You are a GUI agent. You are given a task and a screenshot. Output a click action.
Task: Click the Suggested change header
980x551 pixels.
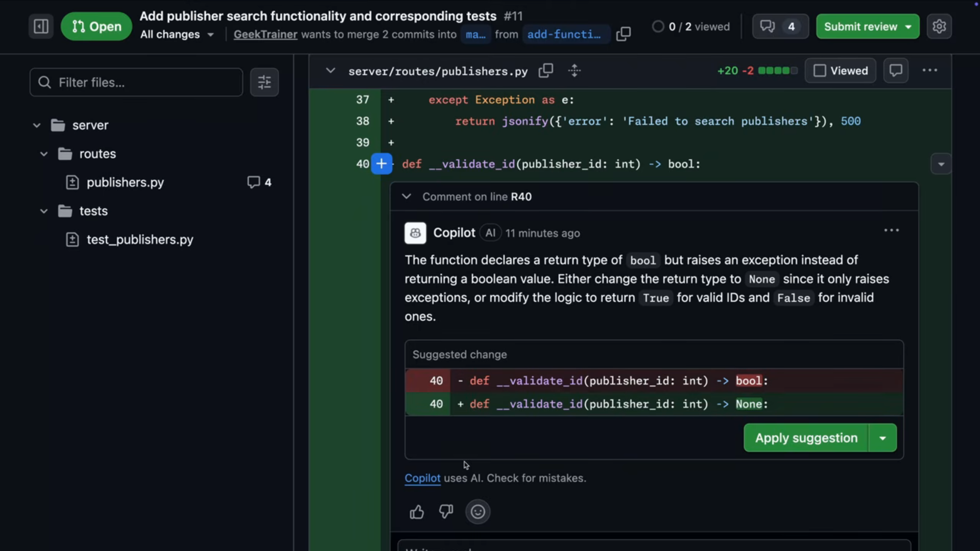(x=460, y=354)
